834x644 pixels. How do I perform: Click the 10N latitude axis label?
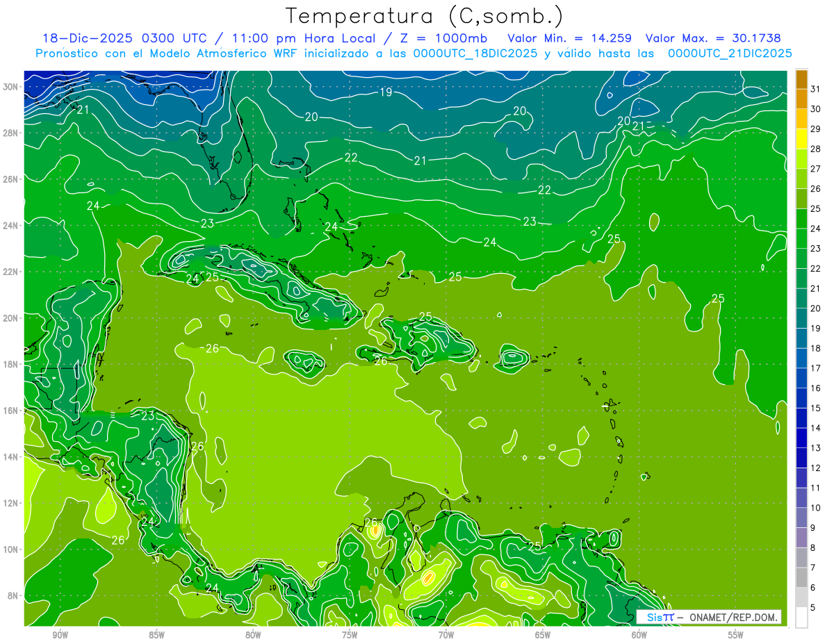coord(11,550)
